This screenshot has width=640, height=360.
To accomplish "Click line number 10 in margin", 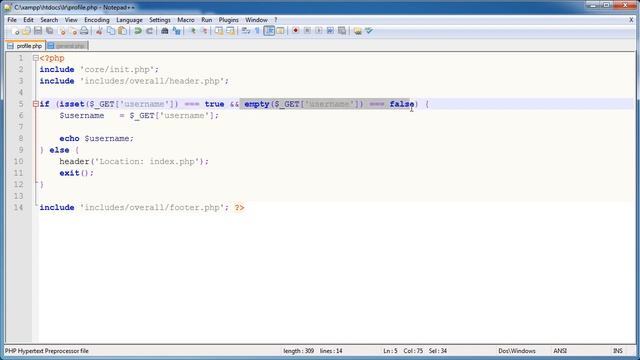I will [18, 161].
